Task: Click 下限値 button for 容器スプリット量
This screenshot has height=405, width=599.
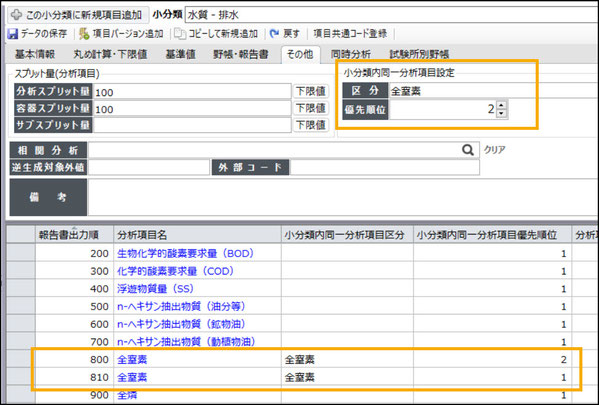Action: (x=311, y=108)
